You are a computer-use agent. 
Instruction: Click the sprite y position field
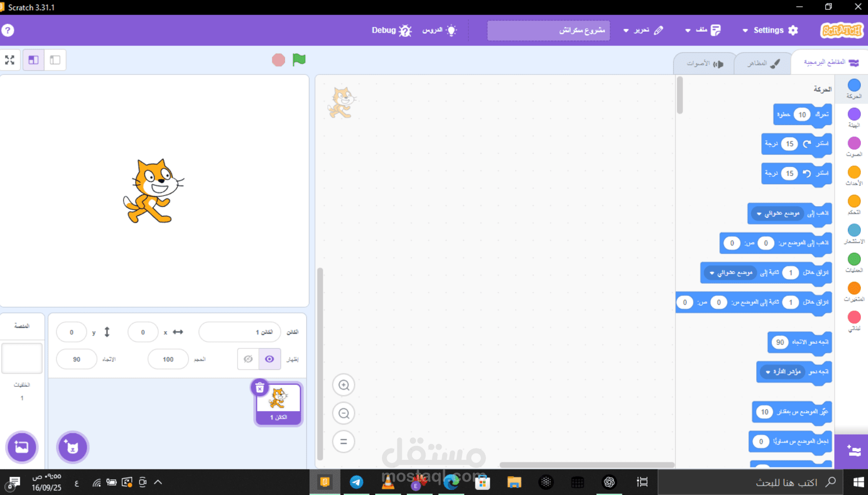(71, 332)
